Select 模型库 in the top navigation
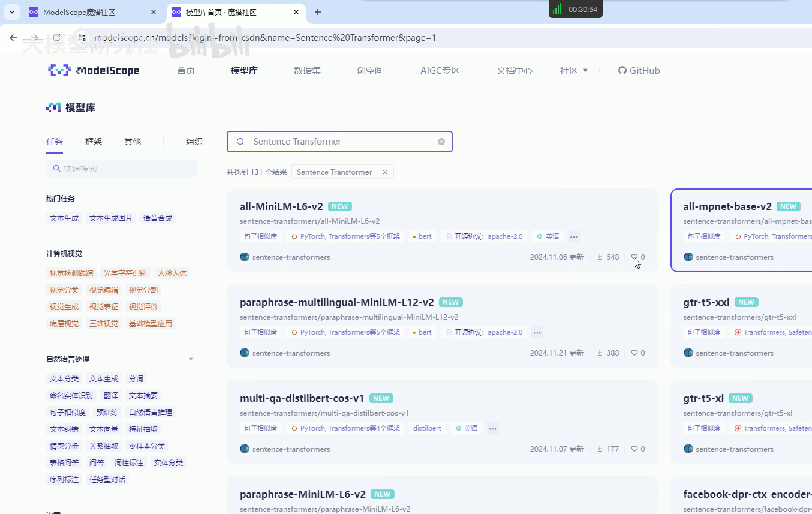 click(x=244, y=70)
